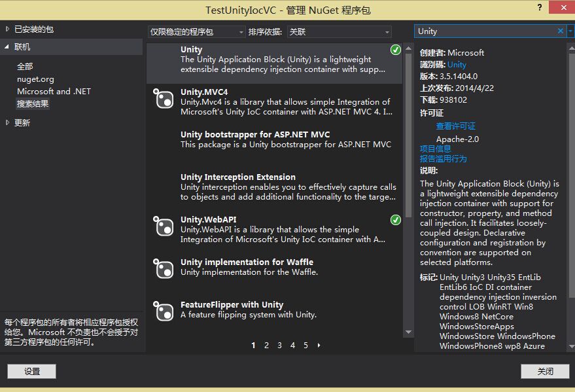Open the 仅限稳定的程序包 dropdown
575x392 pixels.
point(196,32)
